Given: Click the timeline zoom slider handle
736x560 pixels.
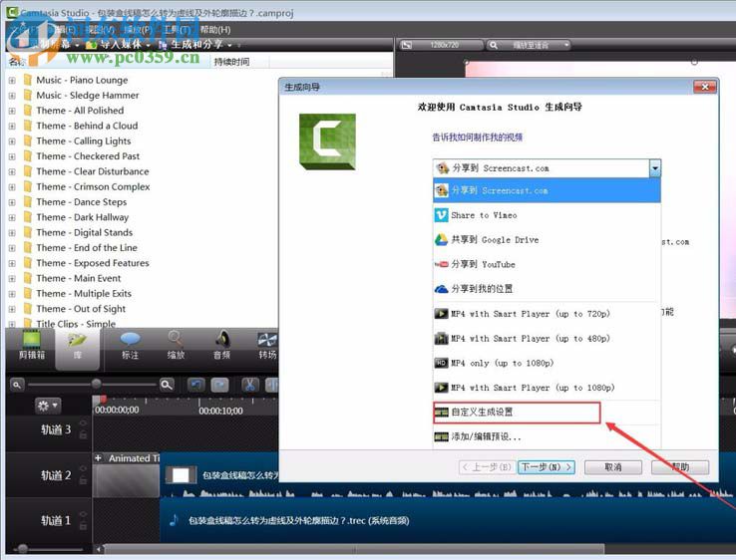Looking at the screenshot, I should [x=96, y=384].
